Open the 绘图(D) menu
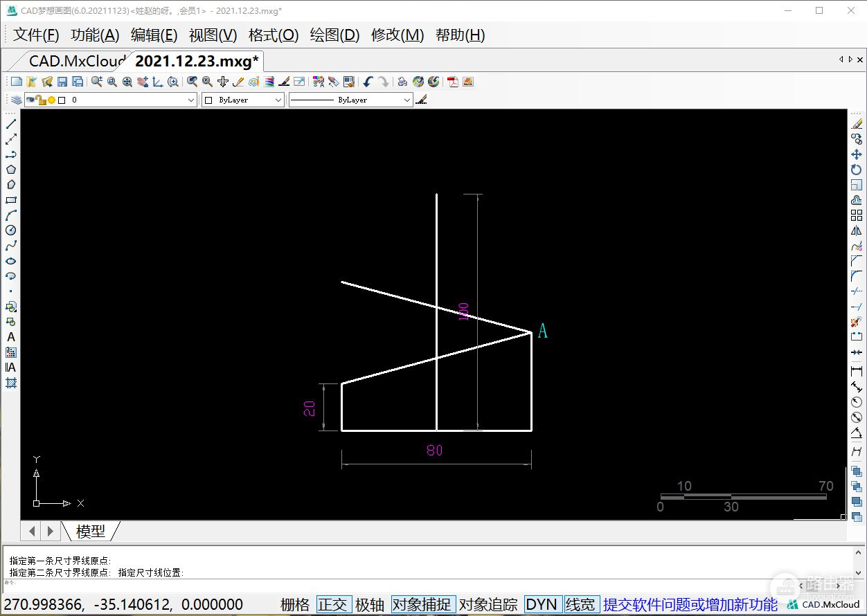The width and height of the screenshot is (867, 616). coord(334,35)
